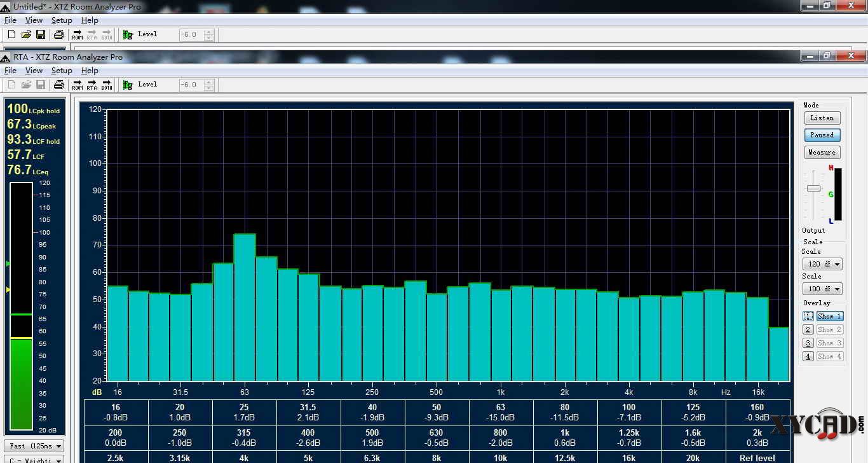Click the 63 Hz peak bar in graph

coord(245,307)
